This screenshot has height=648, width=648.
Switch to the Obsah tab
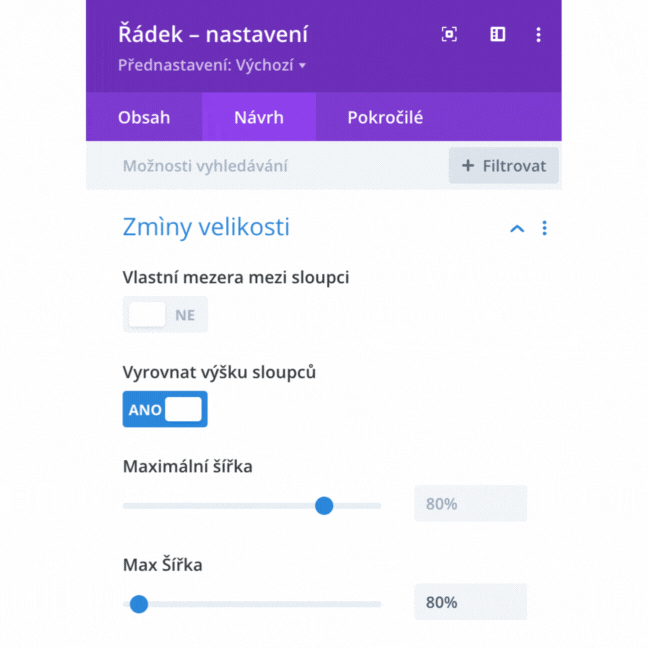[144, 117]
